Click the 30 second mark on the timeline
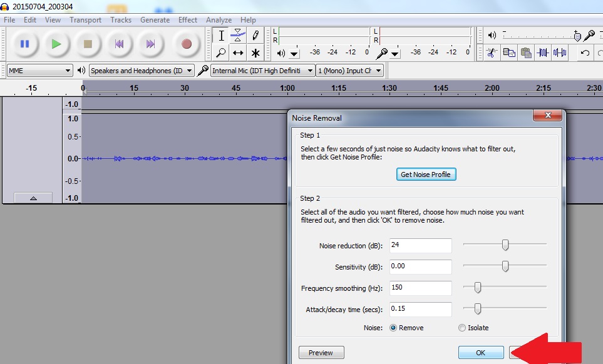Screen dimensions: 603x364 185,88
